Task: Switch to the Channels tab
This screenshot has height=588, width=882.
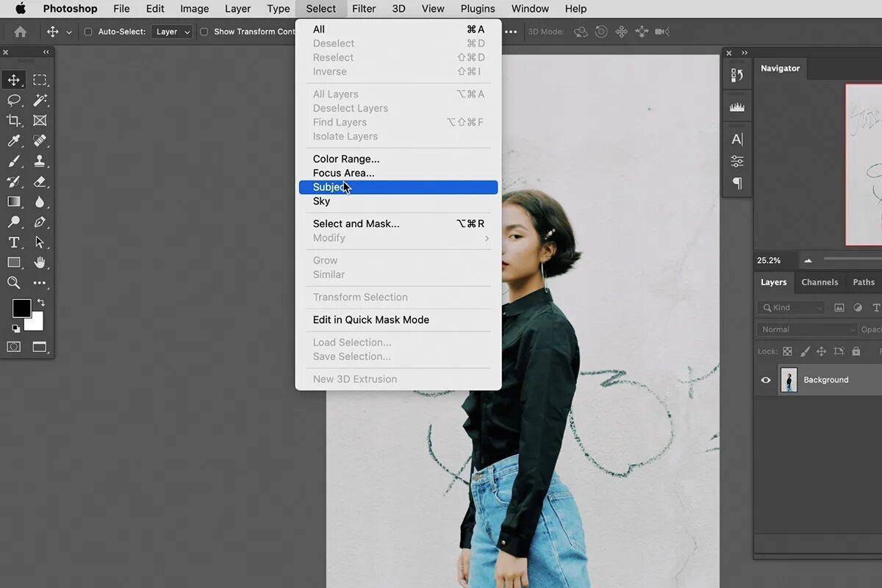Action: point(820,282)
